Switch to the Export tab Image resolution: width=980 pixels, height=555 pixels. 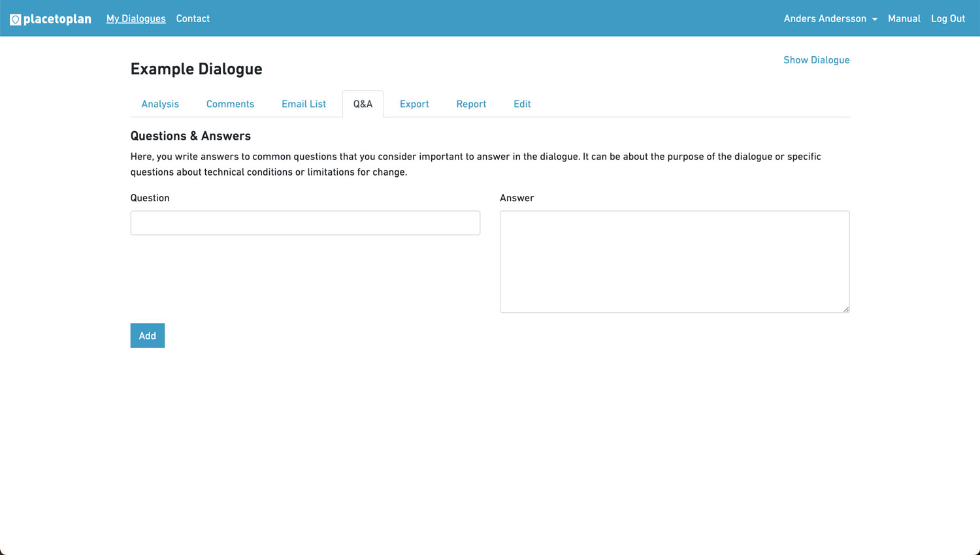tap(414, 104)
